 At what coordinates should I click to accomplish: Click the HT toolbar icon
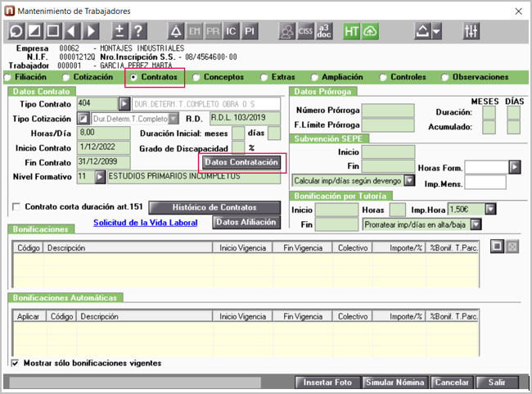[x=352, y=31]
